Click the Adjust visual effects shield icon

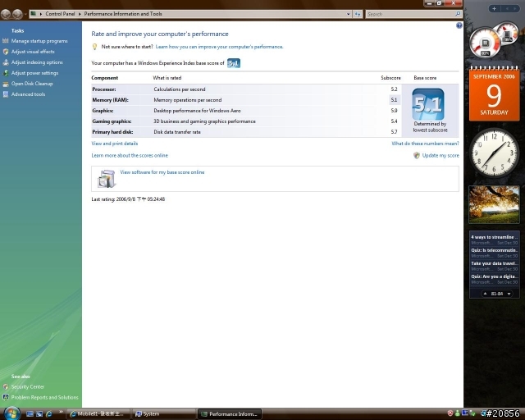point(6,52)
